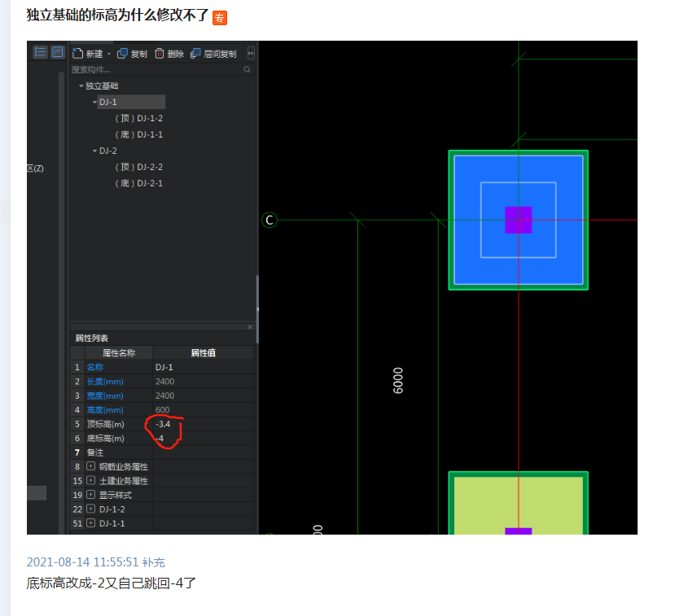Viewport: 697px width, 616px height.
Task: Click the 高度(mm) property label
Action: coord(105,410)
